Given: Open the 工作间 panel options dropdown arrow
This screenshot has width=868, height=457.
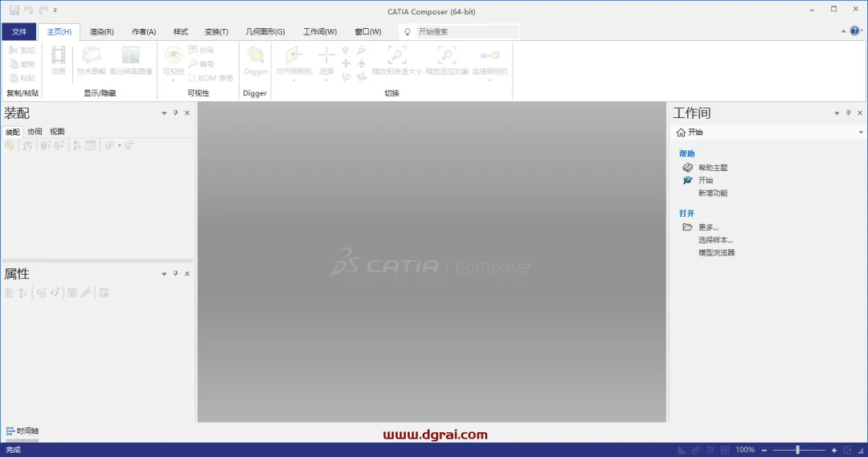Looking at the screenshot, I should [837, 113].
